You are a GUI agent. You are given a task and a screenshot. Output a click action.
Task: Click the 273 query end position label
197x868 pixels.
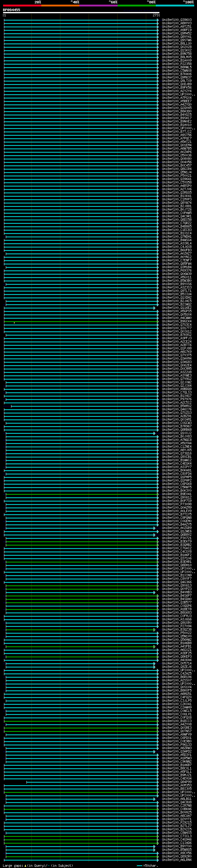click(x=155, y=15)
